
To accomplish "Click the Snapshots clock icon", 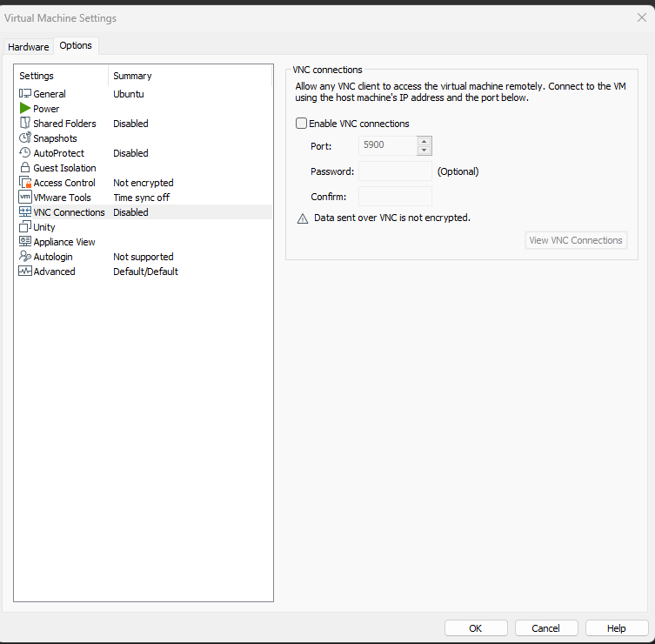I will pyautogui.click(x=25, y=138).
